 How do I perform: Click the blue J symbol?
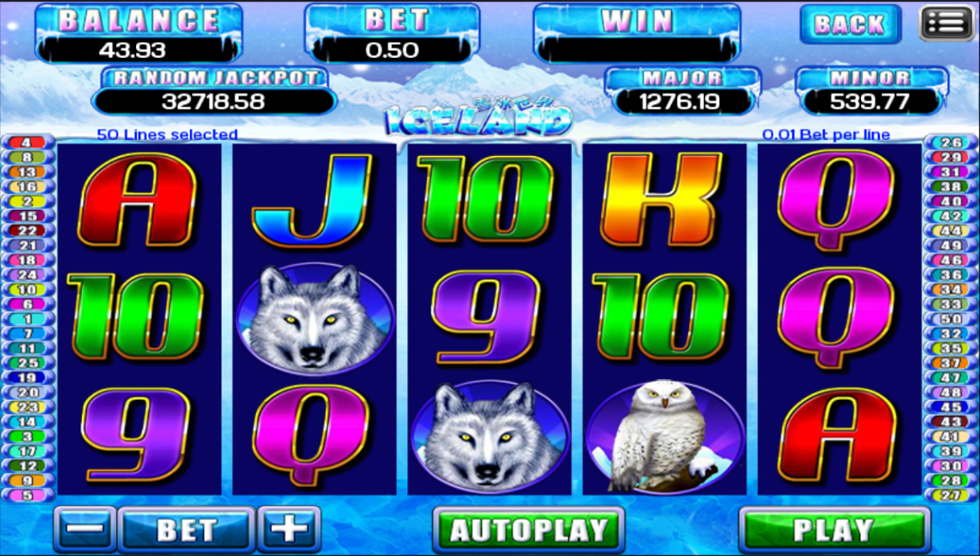click(x=313, y=200)
